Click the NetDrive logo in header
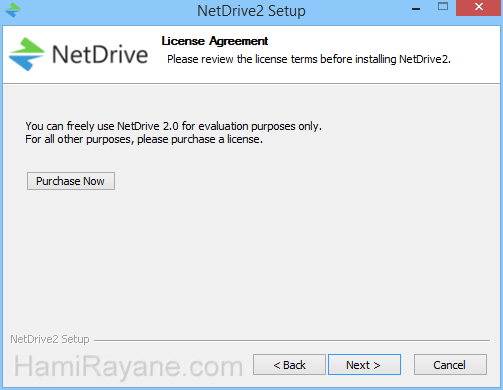 click(x=79, y=54)
